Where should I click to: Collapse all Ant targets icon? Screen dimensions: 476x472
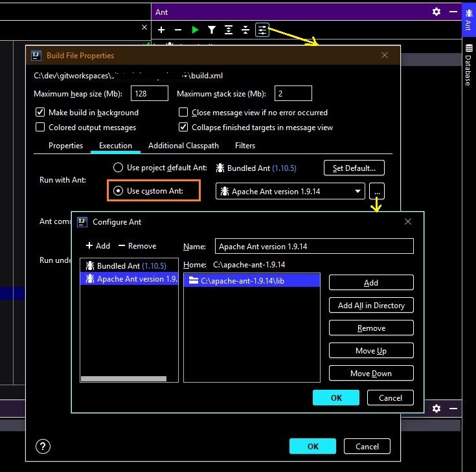245,30
